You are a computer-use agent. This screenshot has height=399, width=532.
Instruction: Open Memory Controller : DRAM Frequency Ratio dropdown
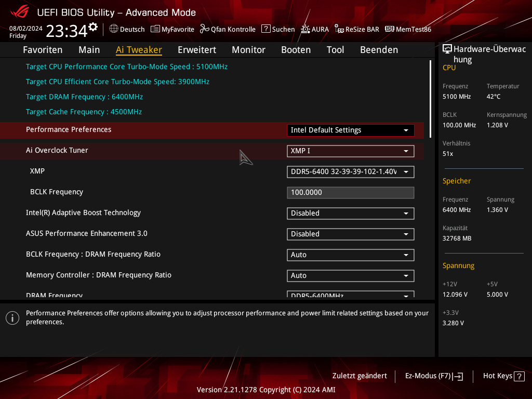[x=351, y=275]
